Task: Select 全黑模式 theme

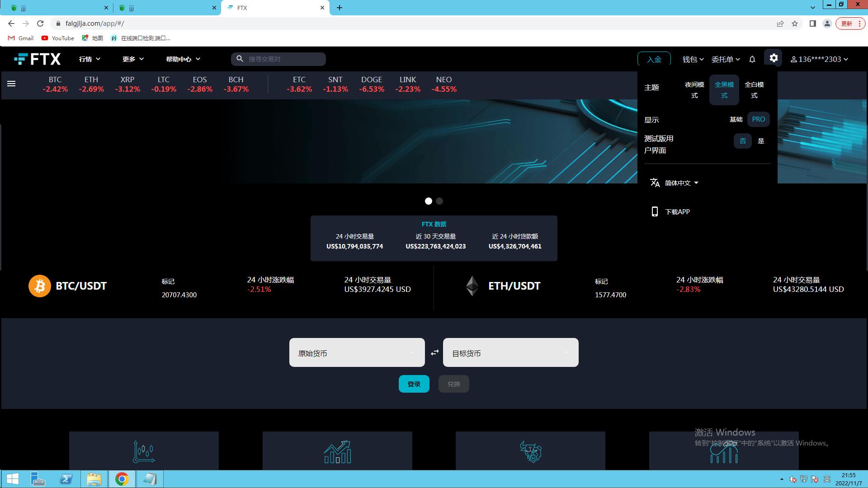Action: point(724,90)
